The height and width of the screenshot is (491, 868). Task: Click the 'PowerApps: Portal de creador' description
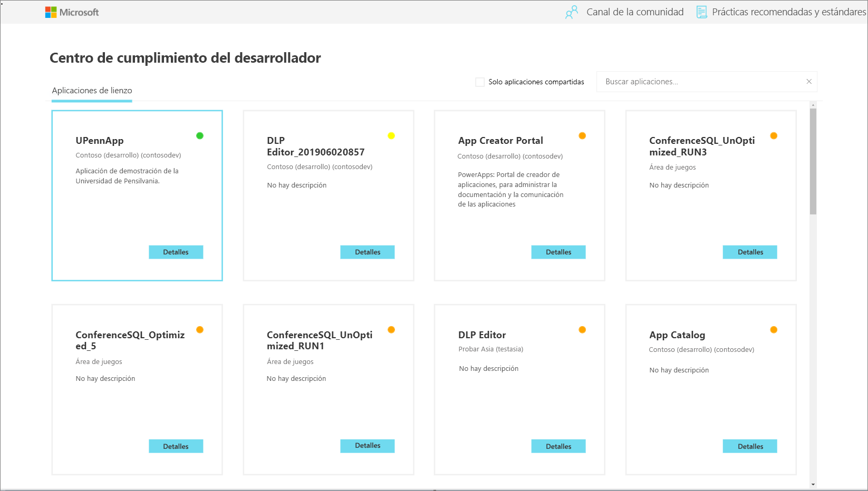510,189
